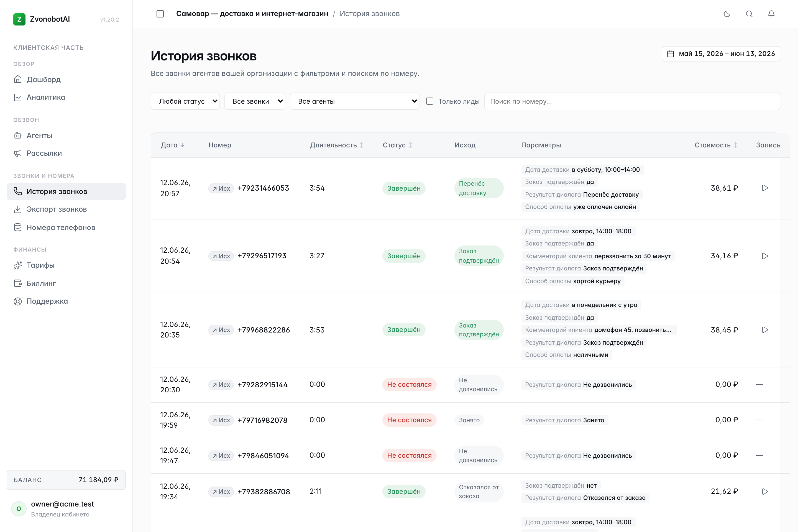Go to Агенты section
Viewport: 798px width, 532px height.
[66, 135]
